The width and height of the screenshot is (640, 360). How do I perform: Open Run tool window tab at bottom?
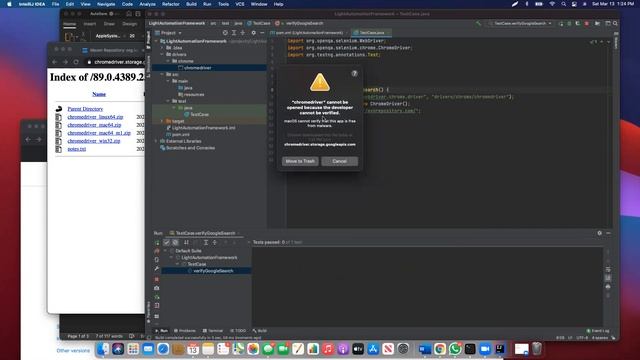(162, 331)
